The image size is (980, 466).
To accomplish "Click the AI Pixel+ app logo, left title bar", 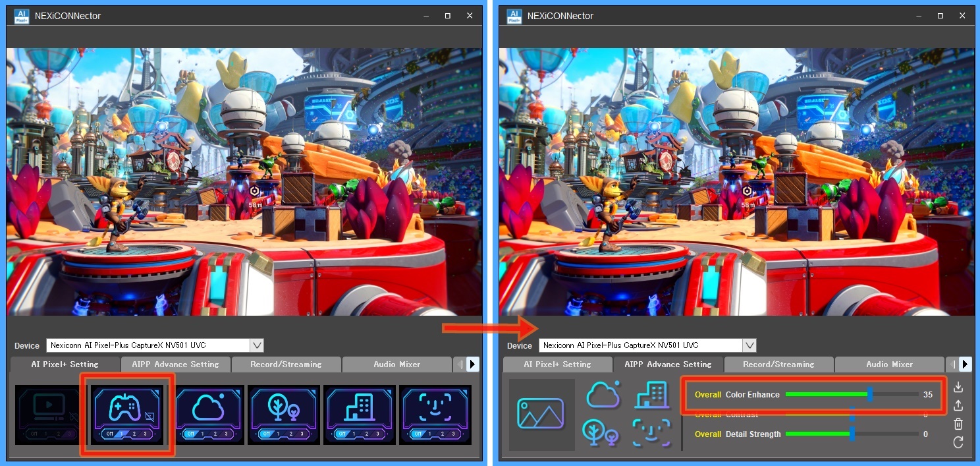I will [21, 16].
